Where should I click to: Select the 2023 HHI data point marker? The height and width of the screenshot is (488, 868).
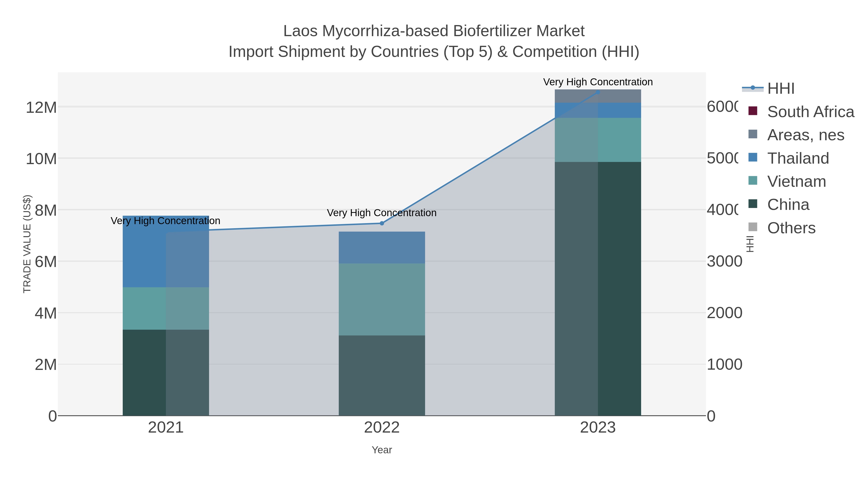598,92
